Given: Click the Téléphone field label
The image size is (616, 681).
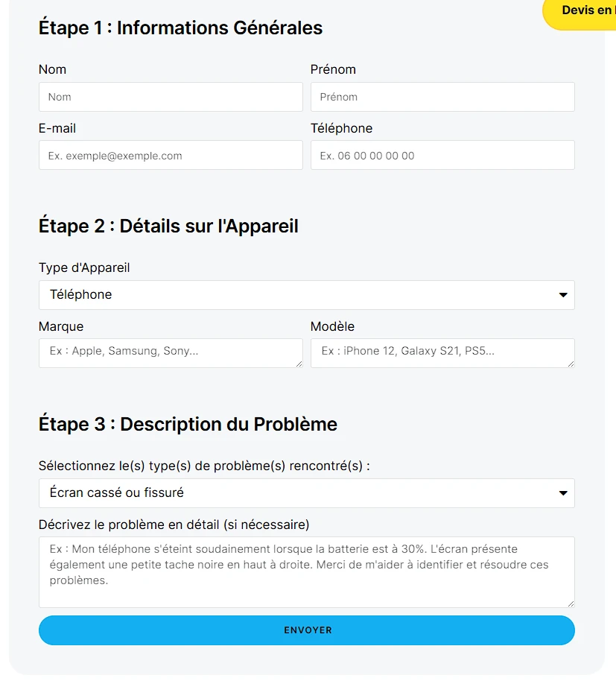Looking at the screenshot, I should point(341,128).
